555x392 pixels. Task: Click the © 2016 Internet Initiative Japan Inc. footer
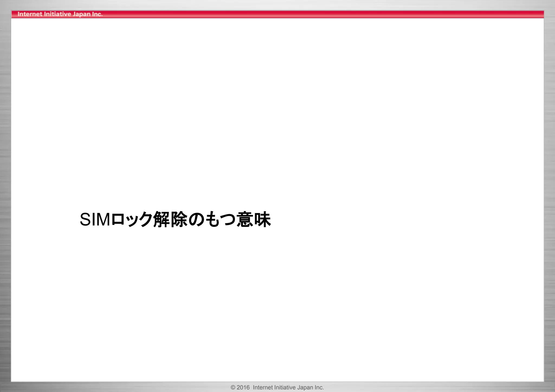pos(277,387)
